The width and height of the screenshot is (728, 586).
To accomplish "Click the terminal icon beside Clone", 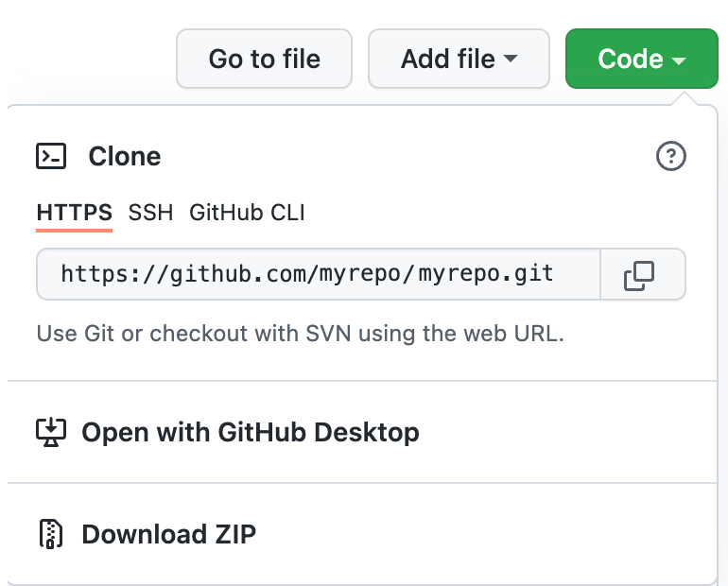I will coord(51,156).
